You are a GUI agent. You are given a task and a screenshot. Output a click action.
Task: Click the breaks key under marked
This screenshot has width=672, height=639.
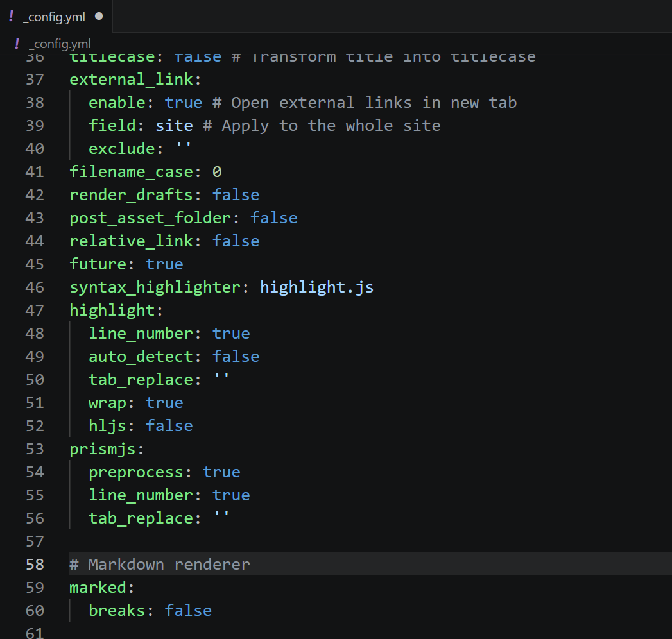coord(117,611)
